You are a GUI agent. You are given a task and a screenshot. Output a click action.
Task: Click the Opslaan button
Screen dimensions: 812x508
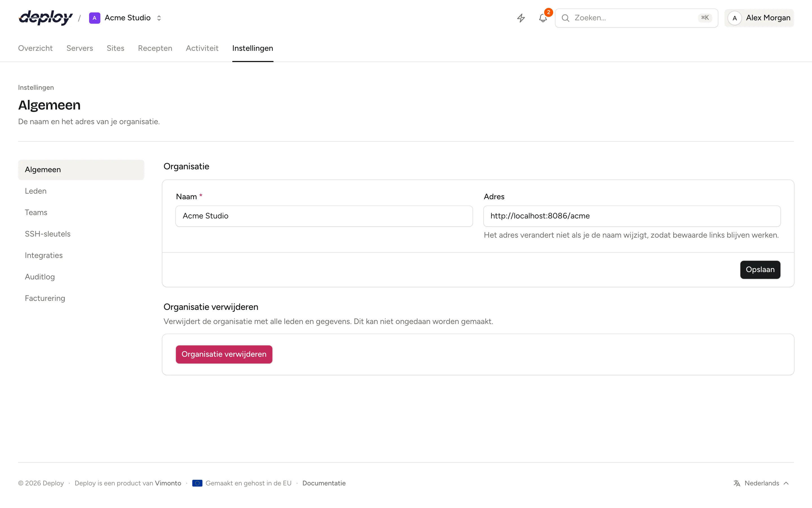tap(760, 270)
